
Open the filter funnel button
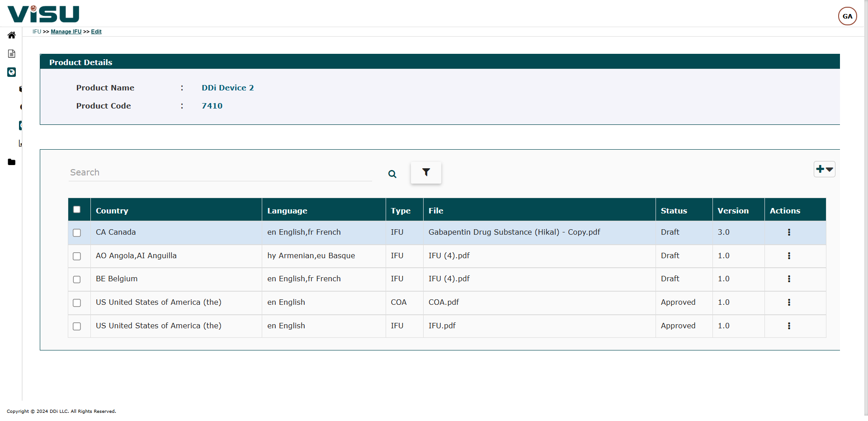pyautogui.click(x=426, y=172)
